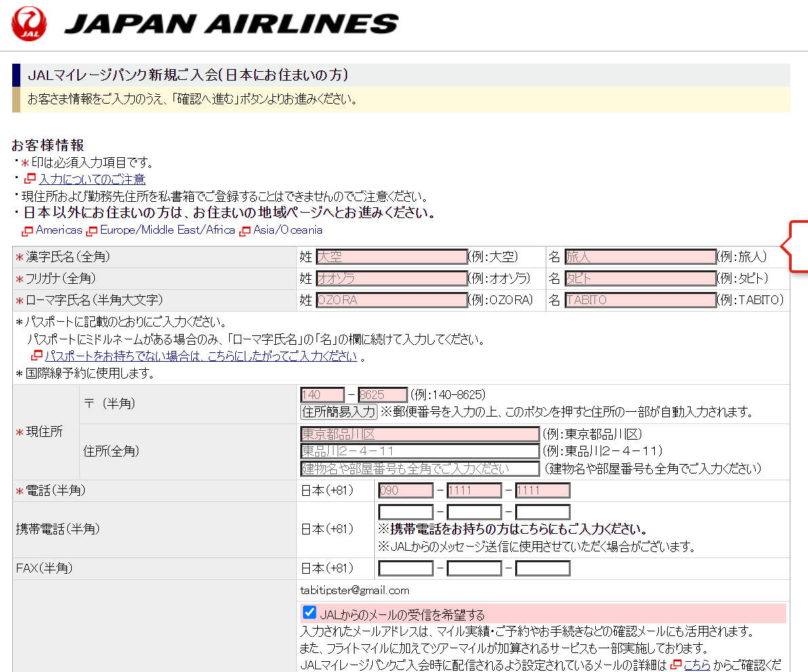Screen dimensions: 808x672
Task: Click the フリガナ field showing オオゾラ
Action: point(390,278)
